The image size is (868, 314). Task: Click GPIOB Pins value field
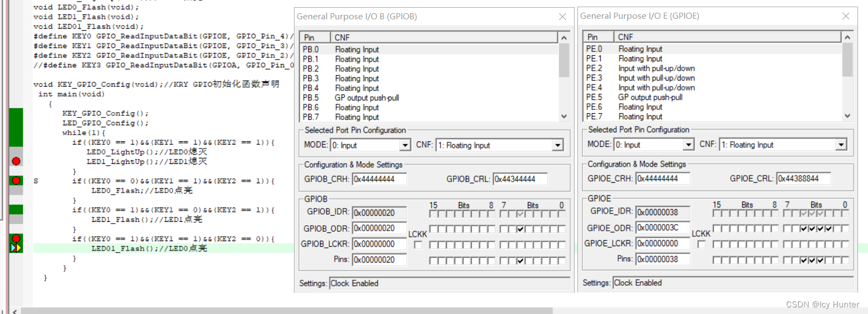pos(380,259)
